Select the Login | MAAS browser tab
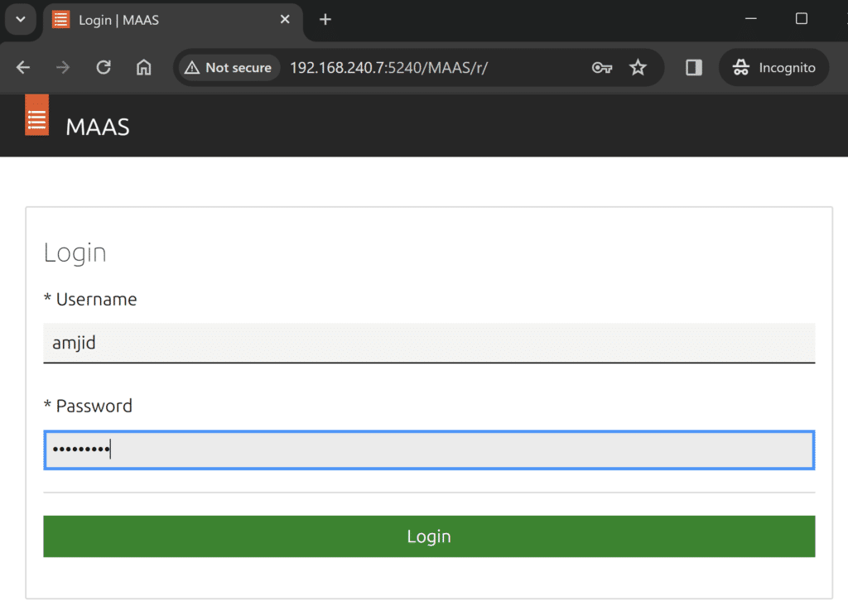Image resolution: width=848 pixels, height=616 pixels. coord(172,21)
